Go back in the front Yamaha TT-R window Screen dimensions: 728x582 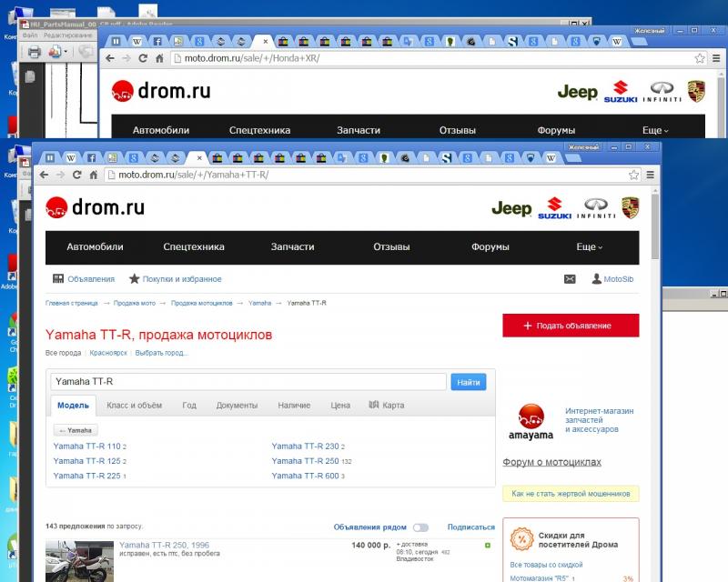(44, 175)
